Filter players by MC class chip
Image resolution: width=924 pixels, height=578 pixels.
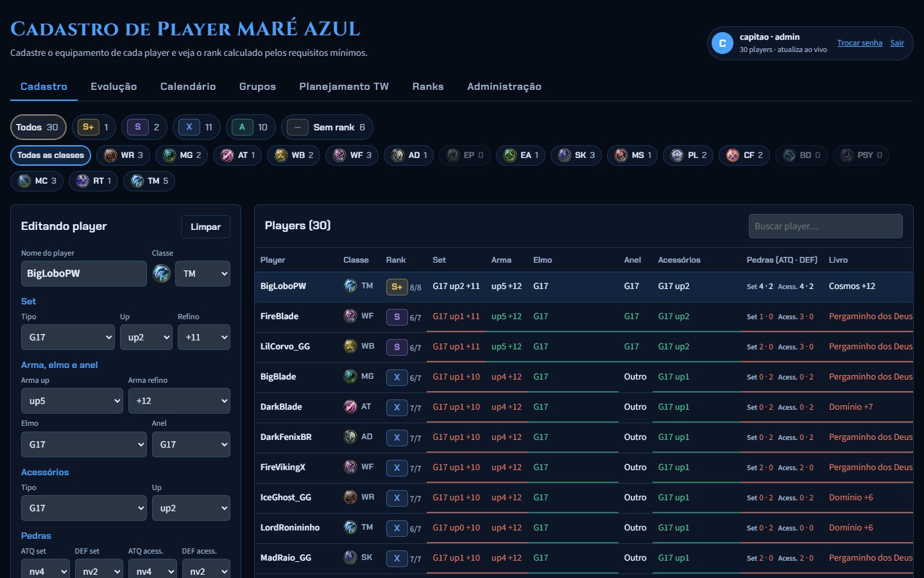[37, 181]
